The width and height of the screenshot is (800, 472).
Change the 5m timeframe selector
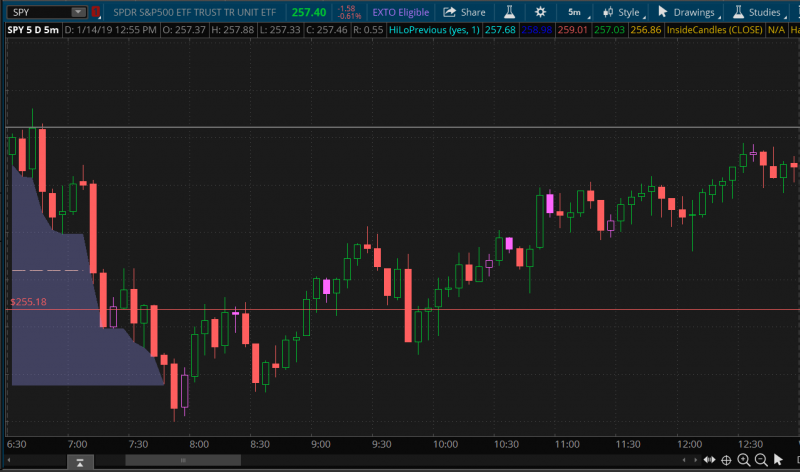coord(576,13)
